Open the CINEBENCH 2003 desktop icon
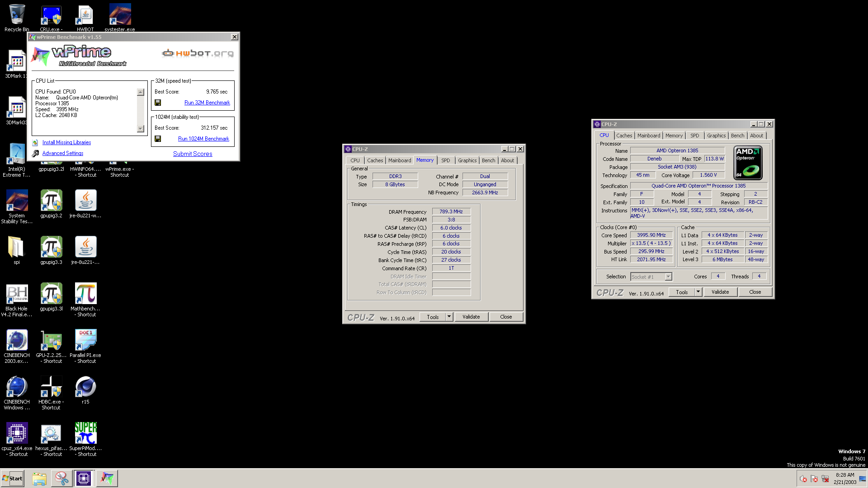 [x=17, y=347]
